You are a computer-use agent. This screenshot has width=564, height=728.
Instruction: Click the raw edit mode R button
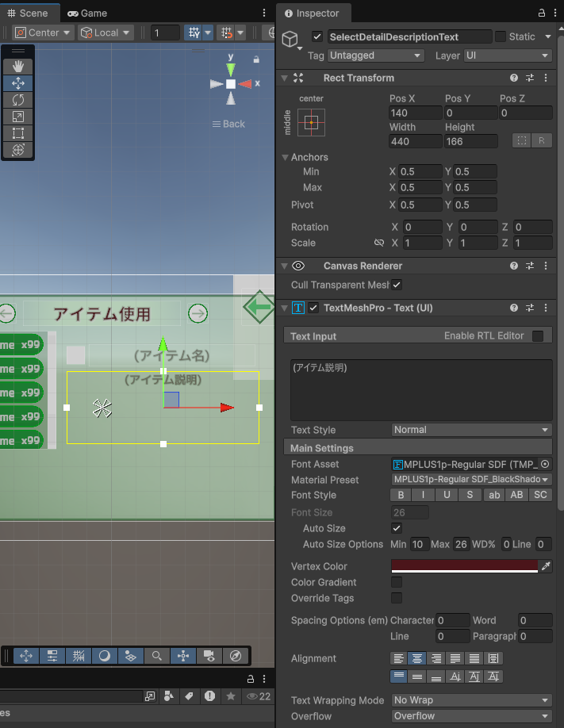tap(542, 140)
